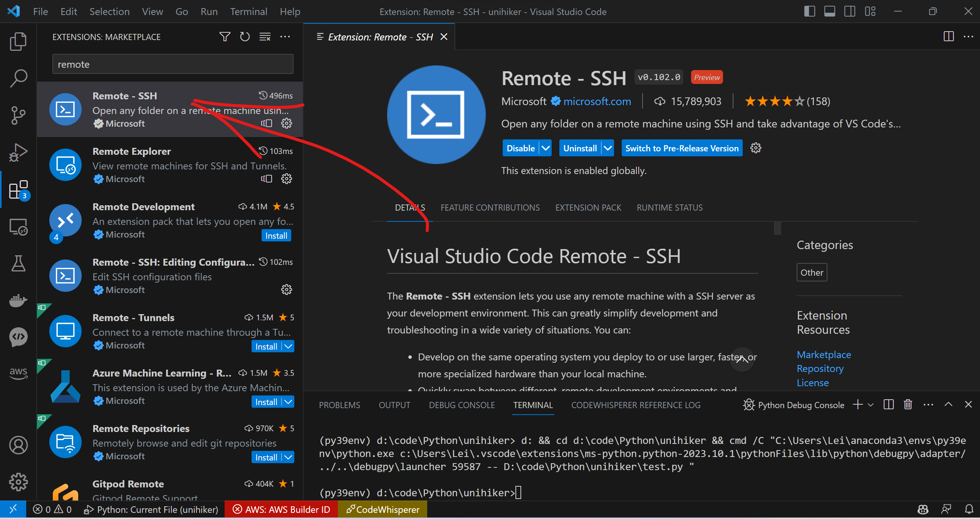Open manage gear for Remote Explorer list item
The width and height of the screenshot is (980, 519).
(x=287, y=179)
